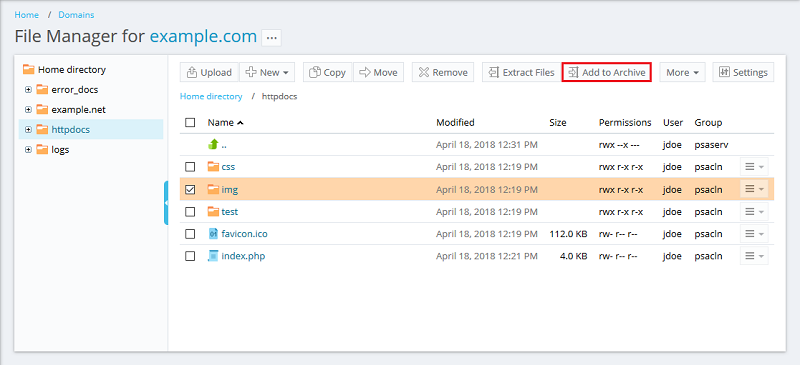Open logs folder in tree
This screenshot has height=365, width=800.
point(60,150)
